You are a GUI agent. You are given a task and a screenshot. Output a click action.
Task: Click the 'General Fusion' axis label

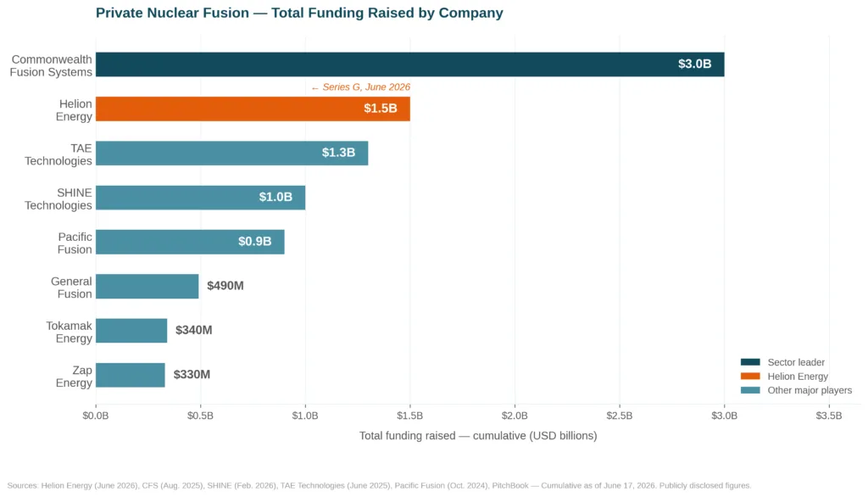[x=71, y=288]
